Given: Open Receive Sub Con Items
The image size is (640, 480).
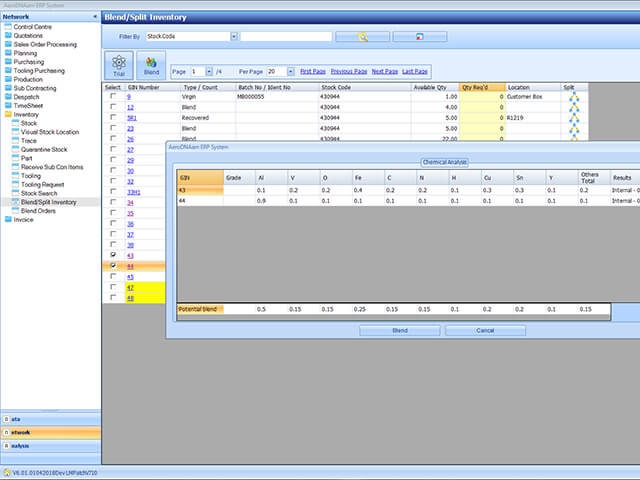Looking at the screenshot, I should 52,167.
